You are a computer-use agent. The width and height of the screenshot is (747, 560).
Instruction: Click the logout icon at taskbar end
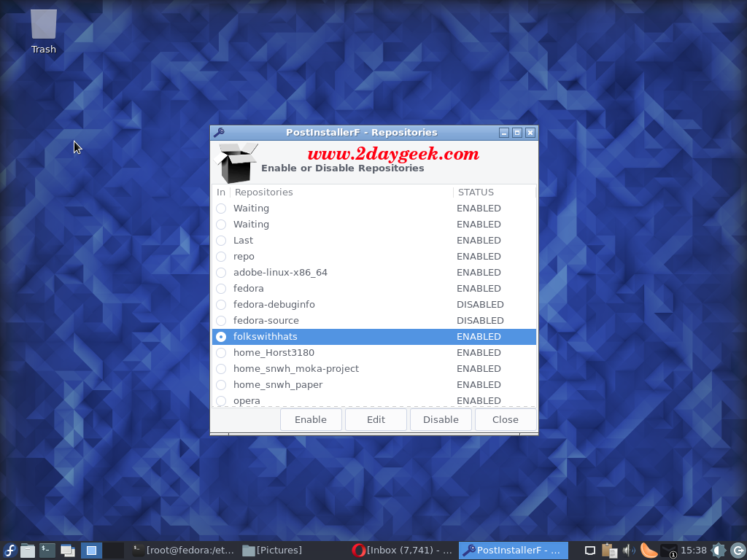737,551
